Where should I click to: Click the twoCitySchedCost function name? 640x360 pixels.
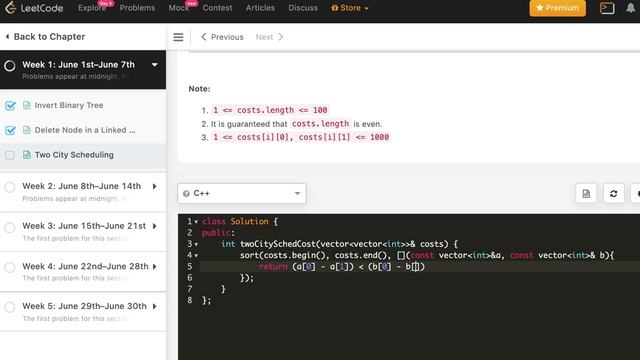point(278,244)
